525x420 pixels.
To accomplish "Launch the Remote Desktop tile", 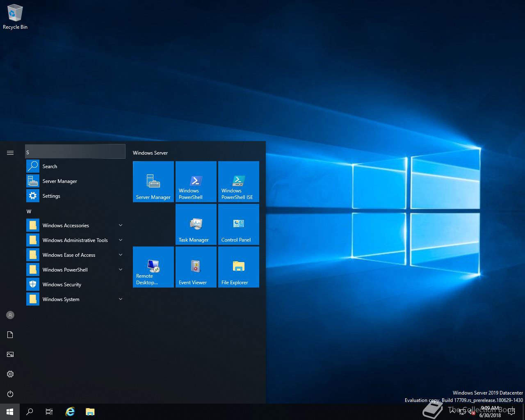I will pos(153,267).
